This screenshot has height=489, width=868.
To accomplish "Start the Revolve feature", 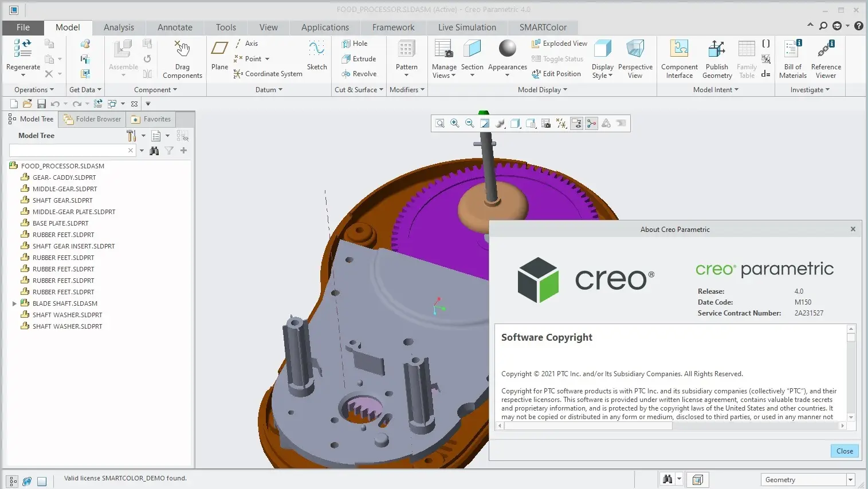I will pyautogui.click(x=359, y=74).
